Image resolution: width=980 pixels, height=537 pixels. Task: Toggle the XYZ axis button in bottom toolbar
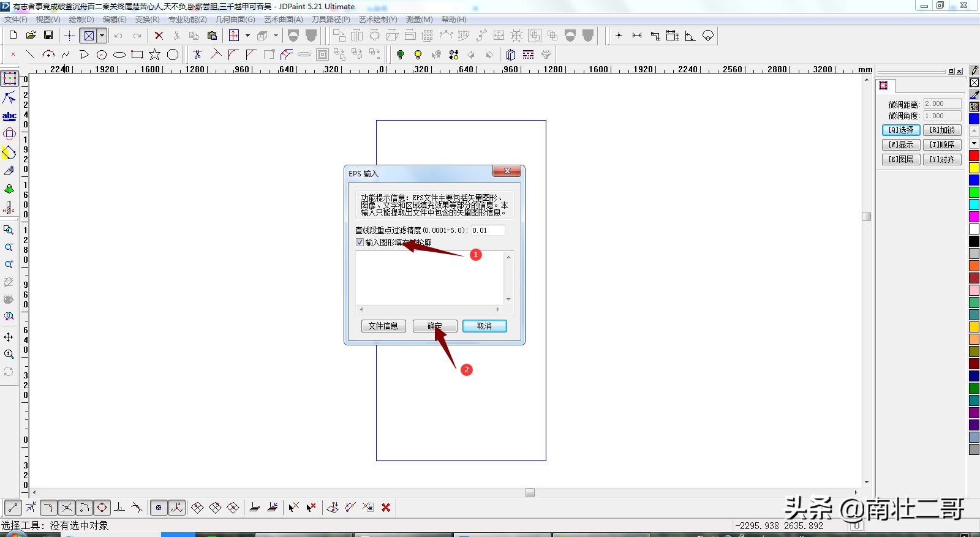(x=177, y=507)
